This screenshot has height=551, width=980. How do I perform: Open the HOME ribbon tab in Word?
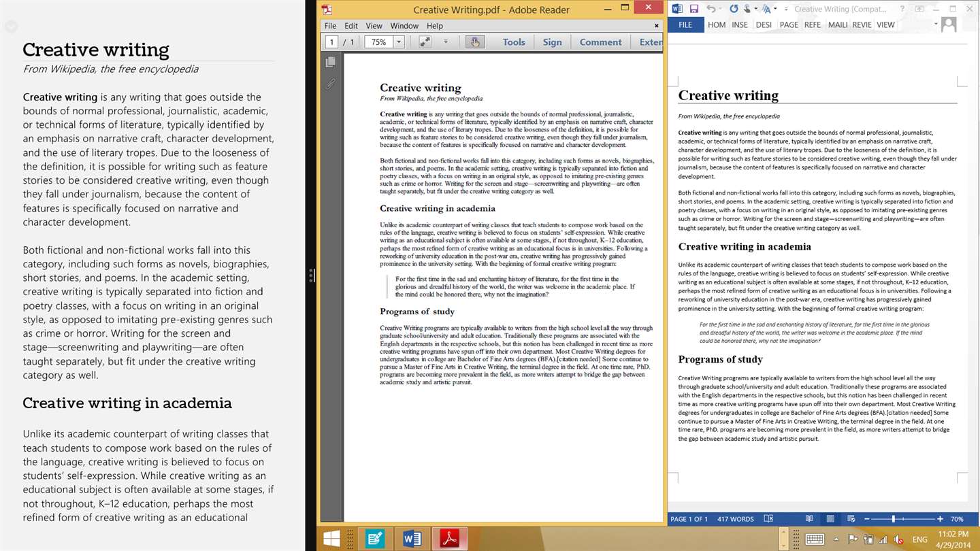point(717,24)
